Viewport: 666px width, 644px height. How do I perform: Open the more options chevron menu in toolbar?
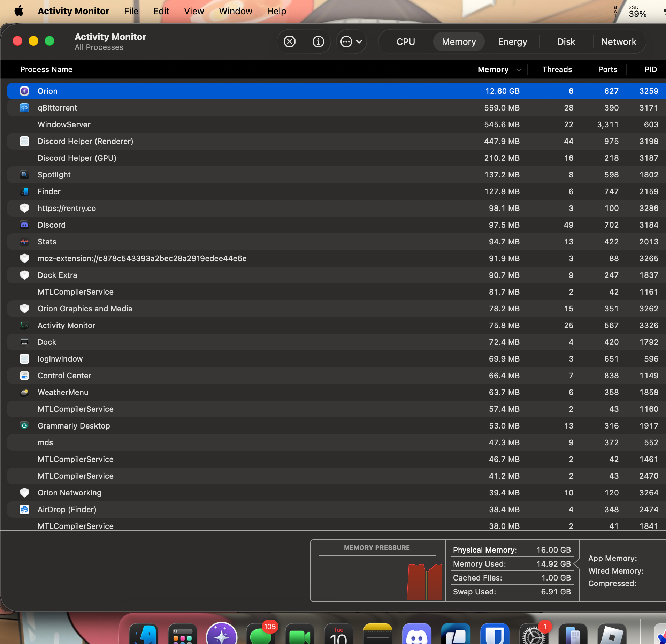click(351, 41)
